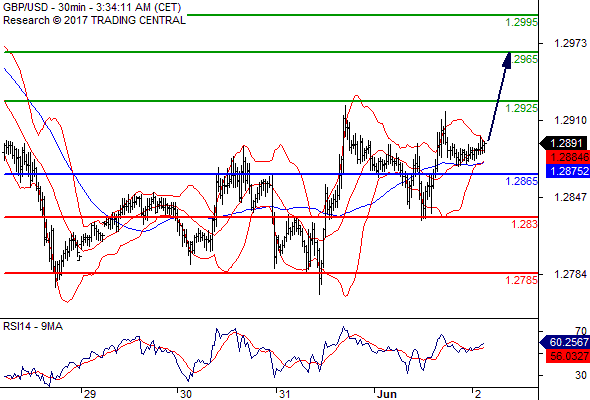
Task: Click the red 1.2785 support label
Action: pyautogui.click(x=522, y=280)
